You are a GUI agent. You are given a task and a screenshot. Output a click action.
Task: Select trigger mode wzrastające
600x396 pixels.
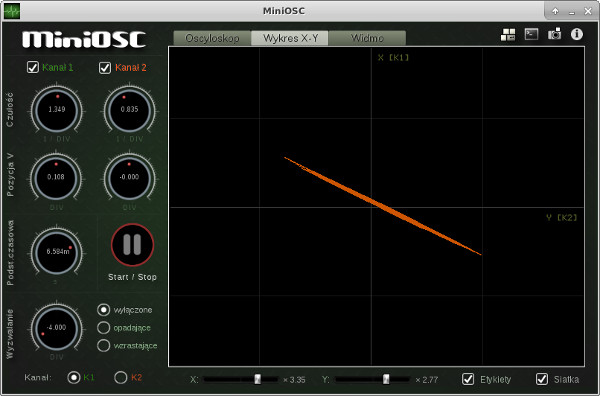(x=103, y=345)
